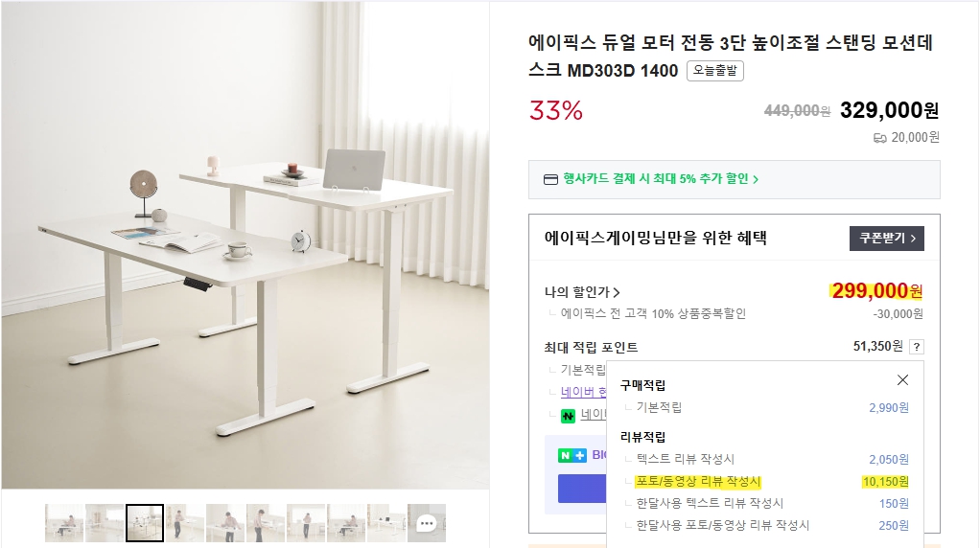980x548 pixels.
Task: Click the 오늘출발 badge
Action: point(715,71)
